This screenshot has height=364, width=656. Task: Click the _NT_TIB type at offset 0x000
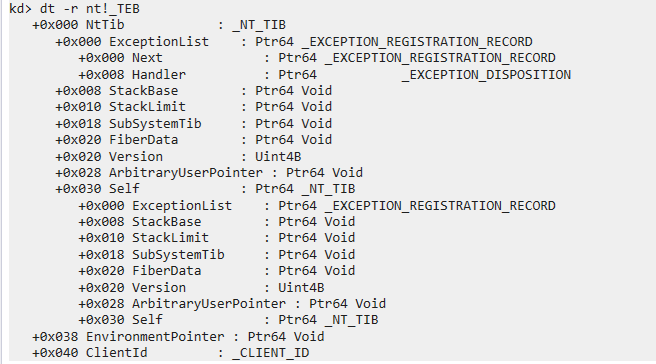click(x=259, y=25)
